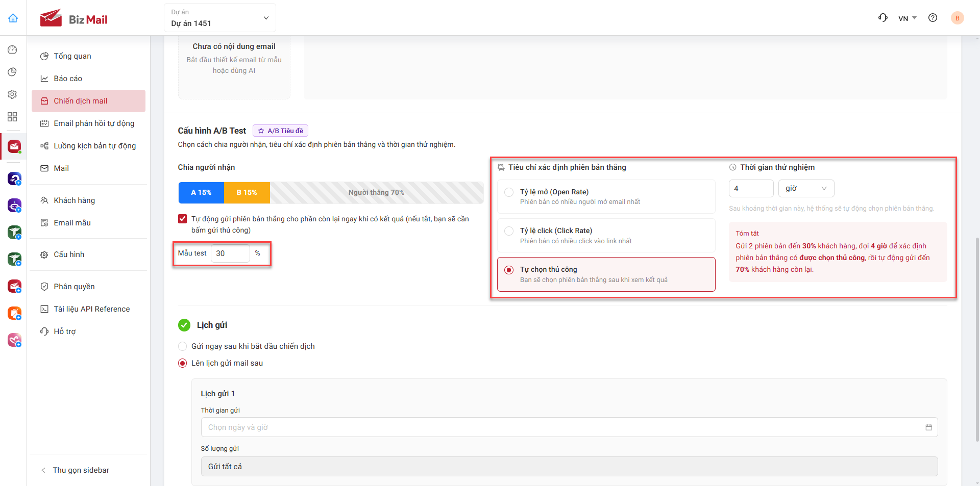Open the support headset icon in header

tap(883, 18)
